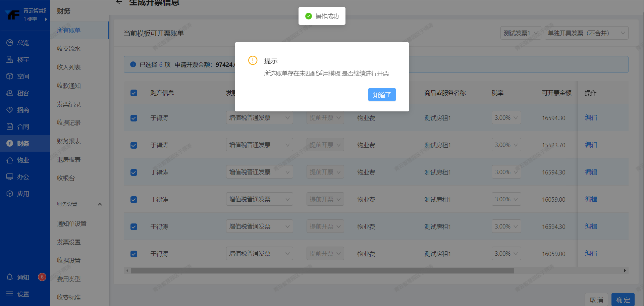Click the 知道了 button in dialog
This screenshot has height=306, width=644.
(382, 95)
